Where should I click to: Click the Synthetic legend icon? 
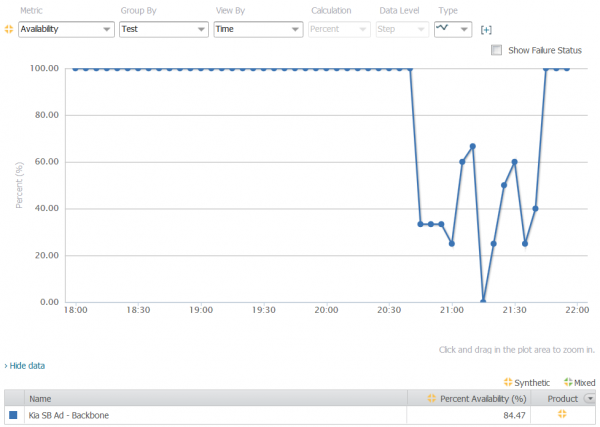tap(508, 382)
